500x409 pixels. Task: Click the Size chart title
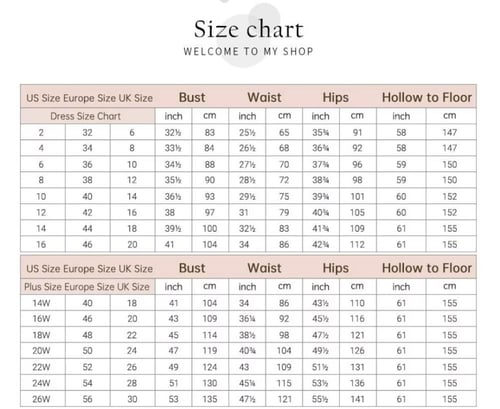pyautogui.click(x=248, y=29)
